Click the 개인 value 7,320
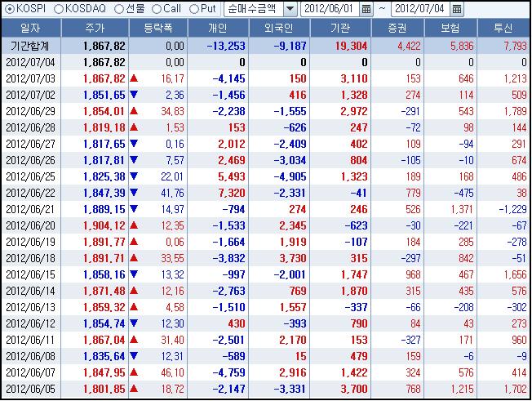 pos(232,194)
